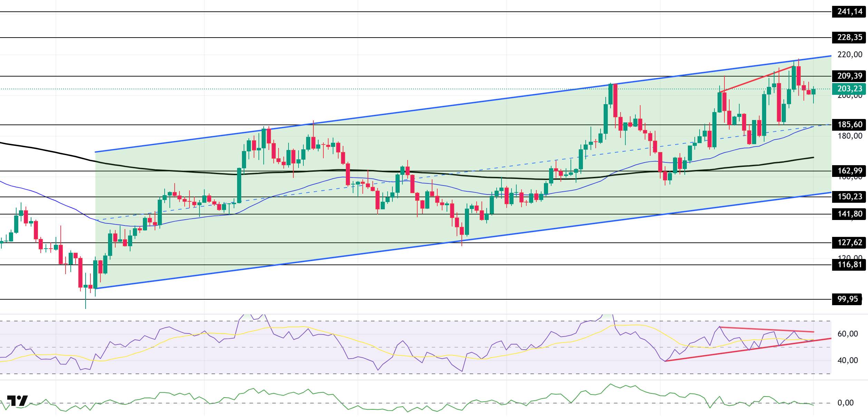Select the 209,39 resistance price label
Image resolution: width=868 pixels, height=420 pixels.
pos(849,76)
